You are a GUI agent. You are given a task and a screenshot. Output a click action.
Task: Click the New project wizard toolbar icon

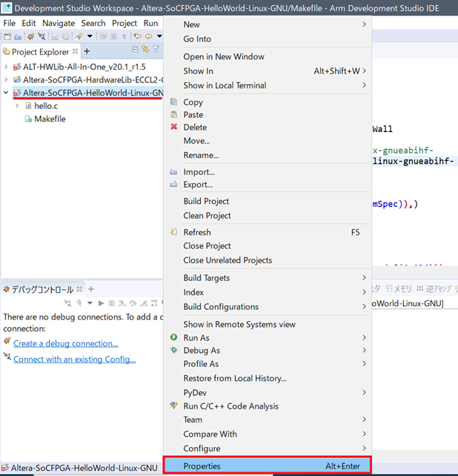click(x=7, y=36)
